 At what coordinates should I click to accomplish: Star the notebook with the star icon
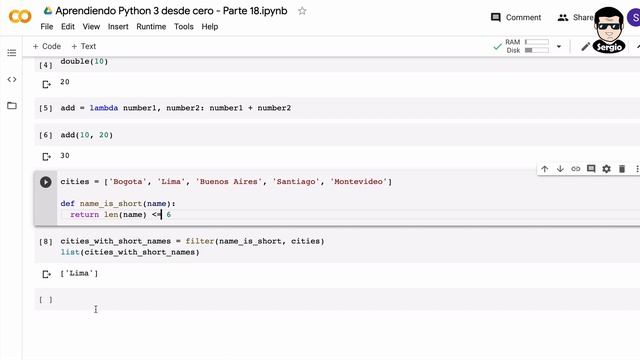302,11
